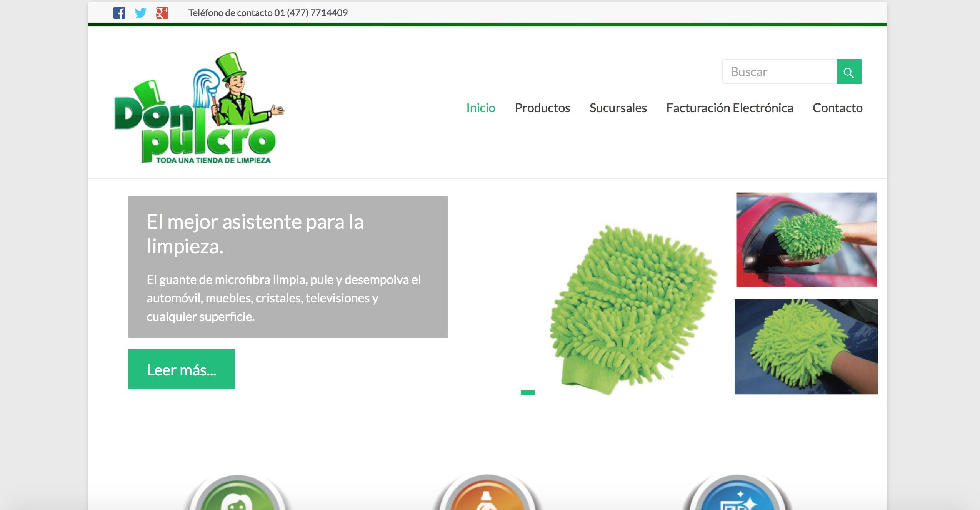
Task: Click the Leer más... button
Action: pyautogui.click(x=182, y=369)
